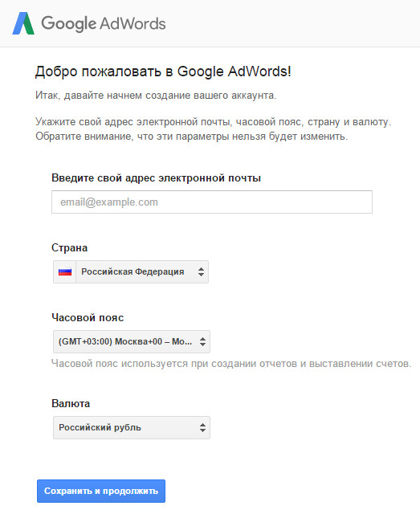Click the up-down arrows on the Валюта selector
420x518 pixels.
point(202,427)
